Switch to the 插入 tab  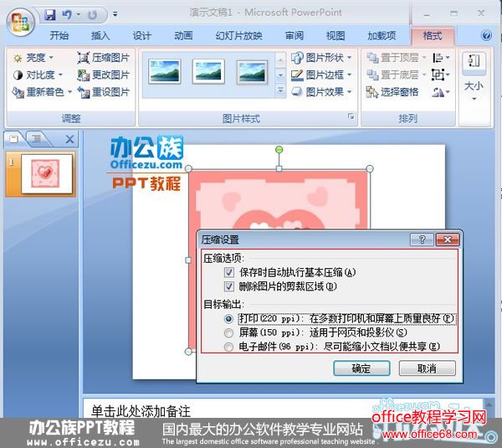pyautogui.click(x=100, y=35)
